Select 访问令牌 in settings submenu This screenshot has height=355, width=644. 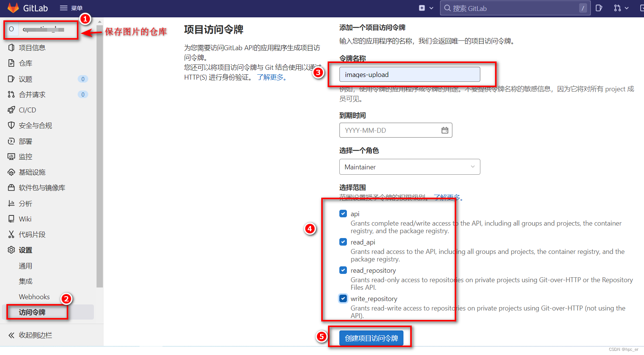pos(32,312)
